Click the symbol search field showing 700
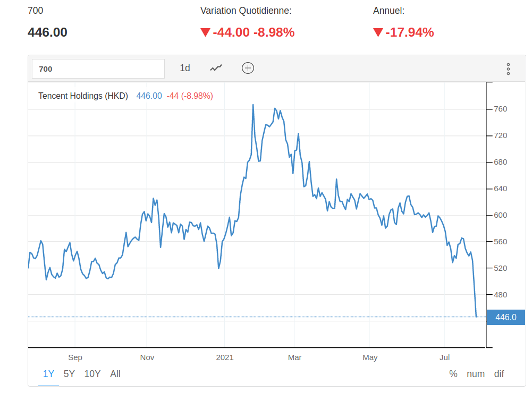532x393 pixels. pyautogui.click(x=98, y=69)
